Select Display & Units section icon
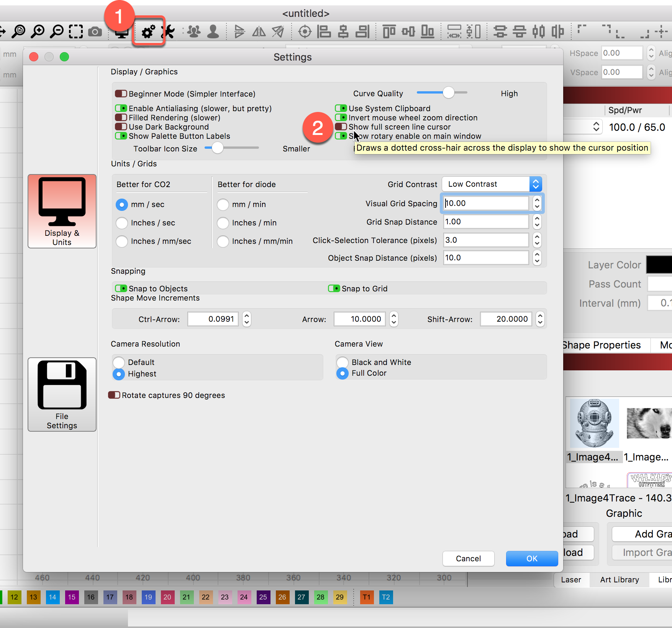 pyautogui.click(x=62, y=211)
